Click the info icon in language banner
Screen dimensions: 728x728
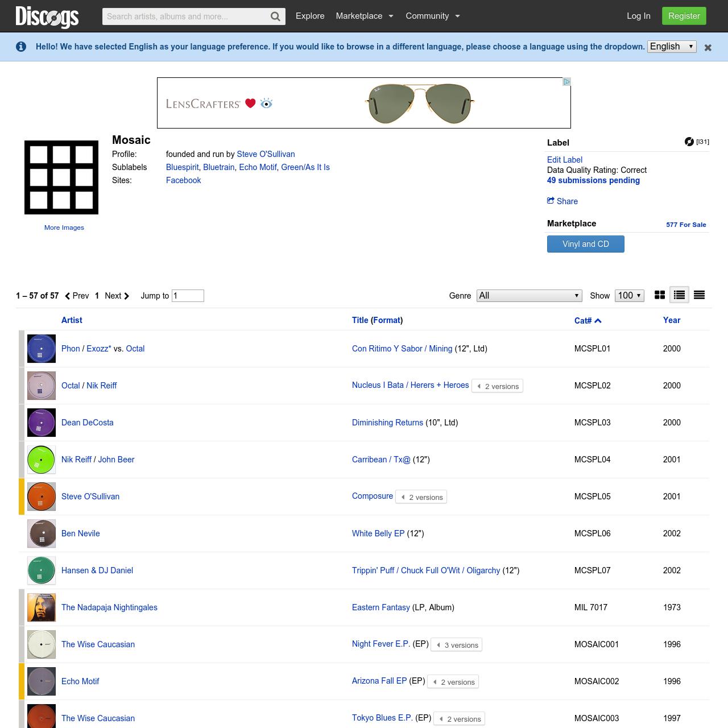(21, 47)
